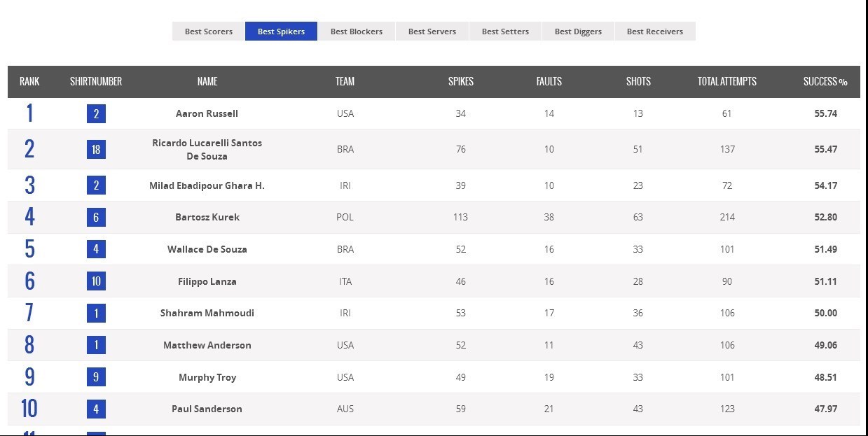Open the Best Receivers tab

(655, 31)
